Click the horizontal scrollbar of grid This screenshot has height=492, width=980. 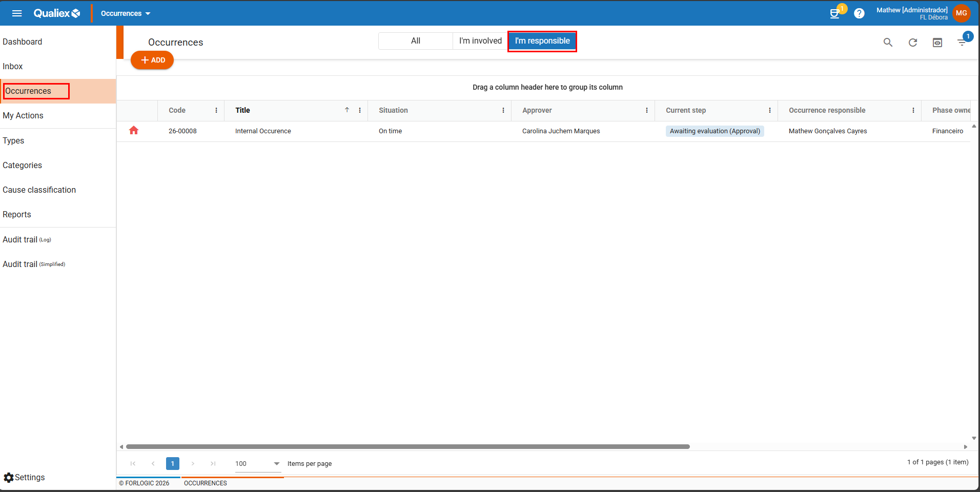click(x=407, y=446)
